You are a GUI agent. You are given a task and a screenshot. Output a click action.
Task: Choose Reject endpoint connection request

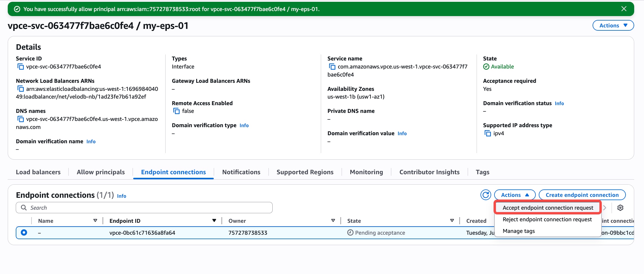pyautogui.click(x=547, y=219)
